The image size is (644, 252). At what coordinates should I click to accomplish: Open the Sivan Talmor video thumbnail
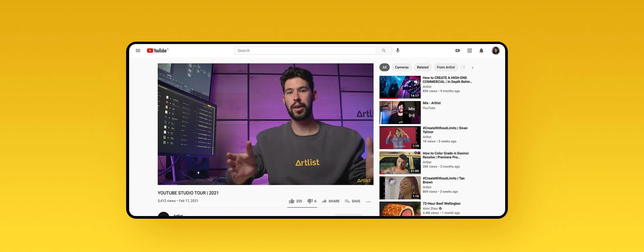tap(400, 138)
